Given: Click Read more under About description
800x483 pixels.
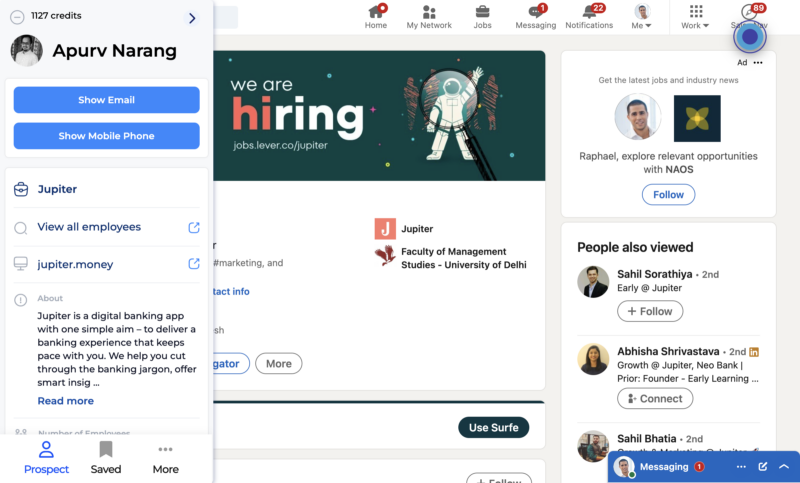Looking at the screenshot, I should 65,401.
